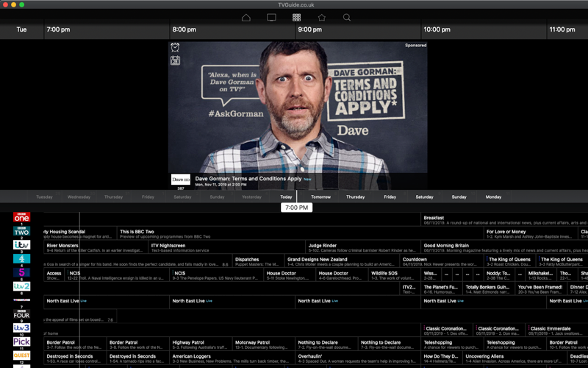Viewport: 588px width, 368px height.
Task: Select upcoming Saturday in day selector
Action: 424,197
